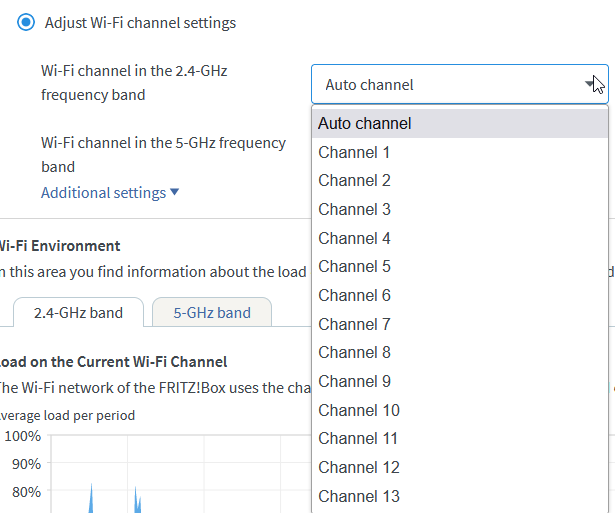615x513 pixels.
Task: Switch to the 2.4-GHz band tab
Action: pos(78,313)
